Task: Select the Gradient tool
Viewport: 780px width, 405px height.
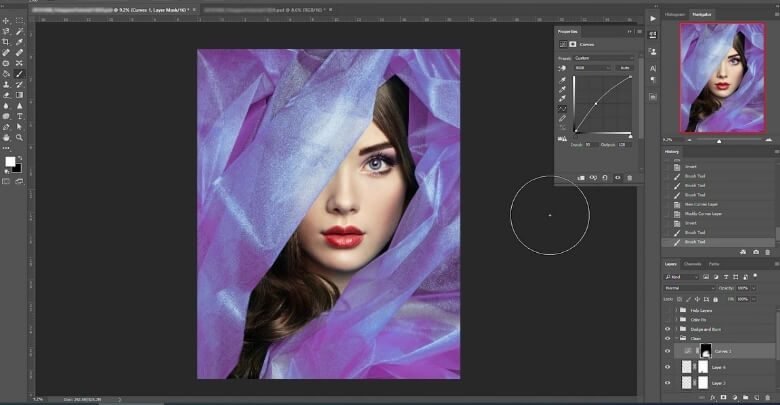Action: tap(19, 95)
